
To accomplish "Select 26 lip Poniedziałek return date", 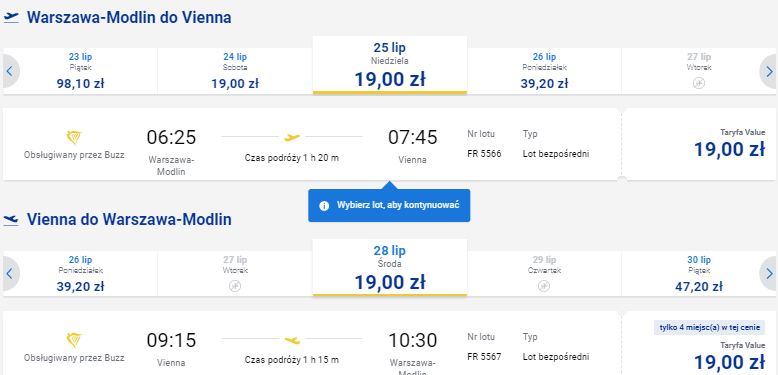I will 80,274.
